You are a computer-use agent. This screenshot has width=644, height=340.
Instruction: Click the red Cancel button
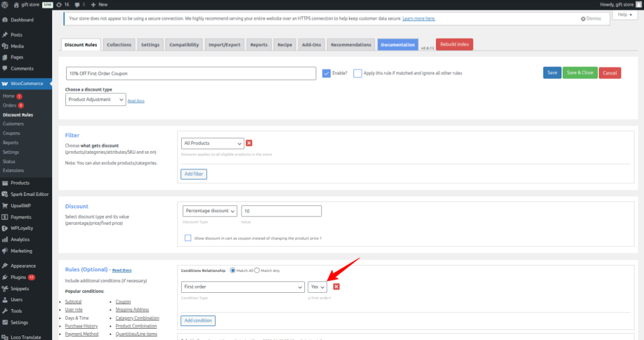[610, 73]
